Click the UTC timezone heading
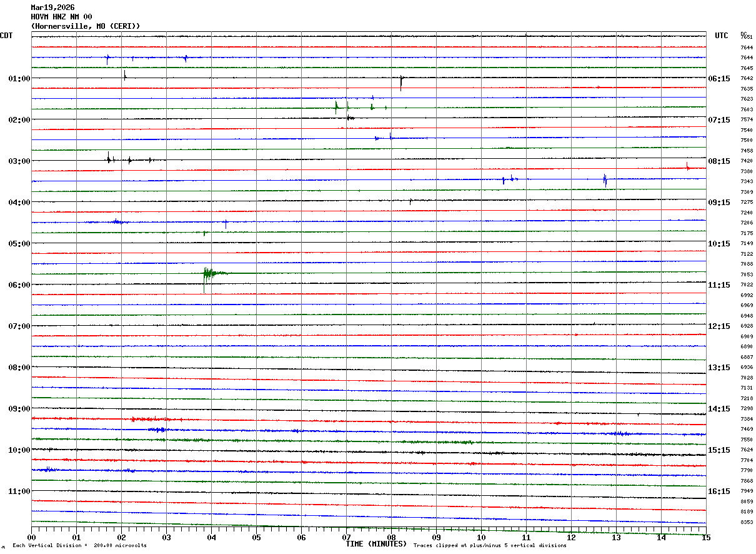 [x=722, y=36]
